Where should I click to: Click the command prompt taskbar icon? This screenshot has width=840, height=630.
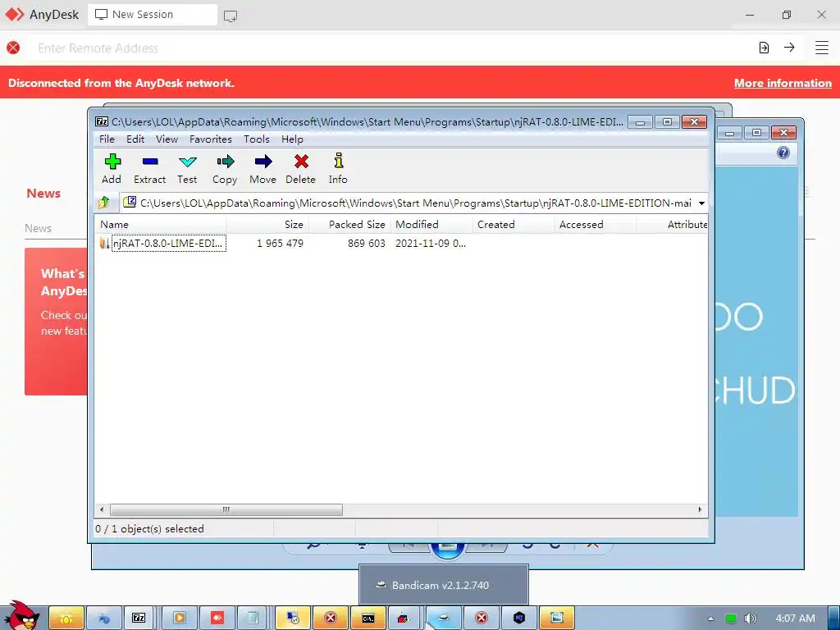pos(368,619)
